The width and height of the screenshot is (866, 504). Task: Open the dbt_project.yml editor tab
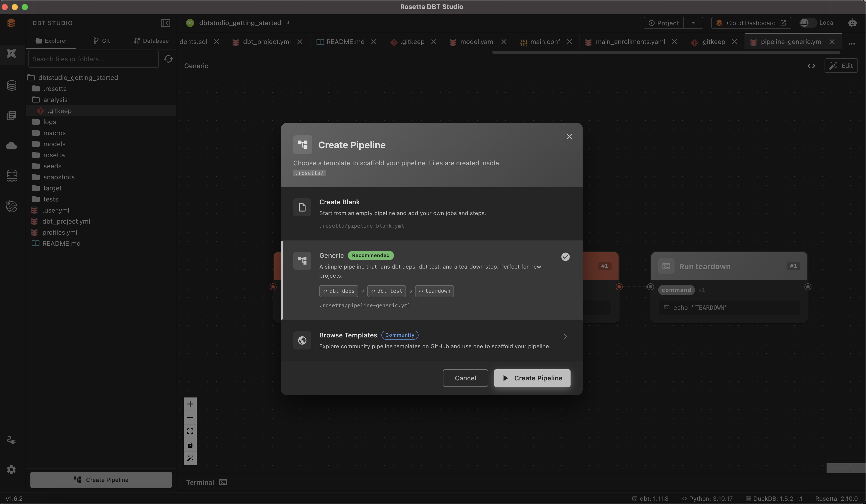(267, 41)
